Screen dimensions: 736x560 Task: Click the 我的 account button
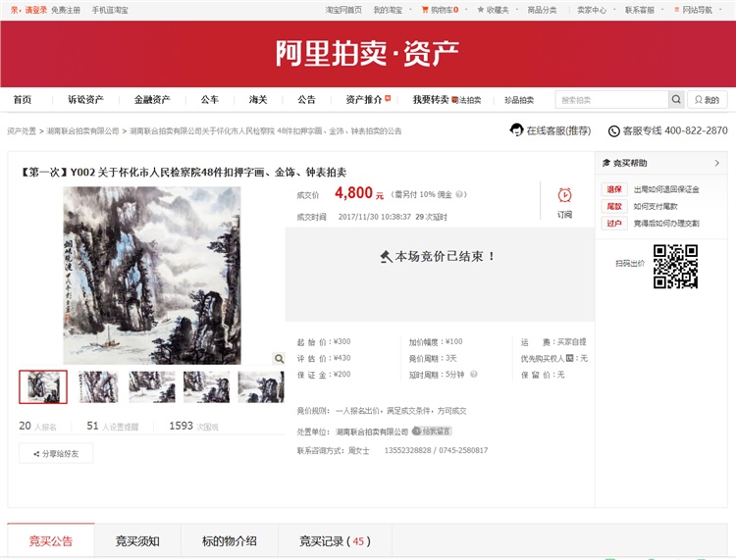[708, 99]
